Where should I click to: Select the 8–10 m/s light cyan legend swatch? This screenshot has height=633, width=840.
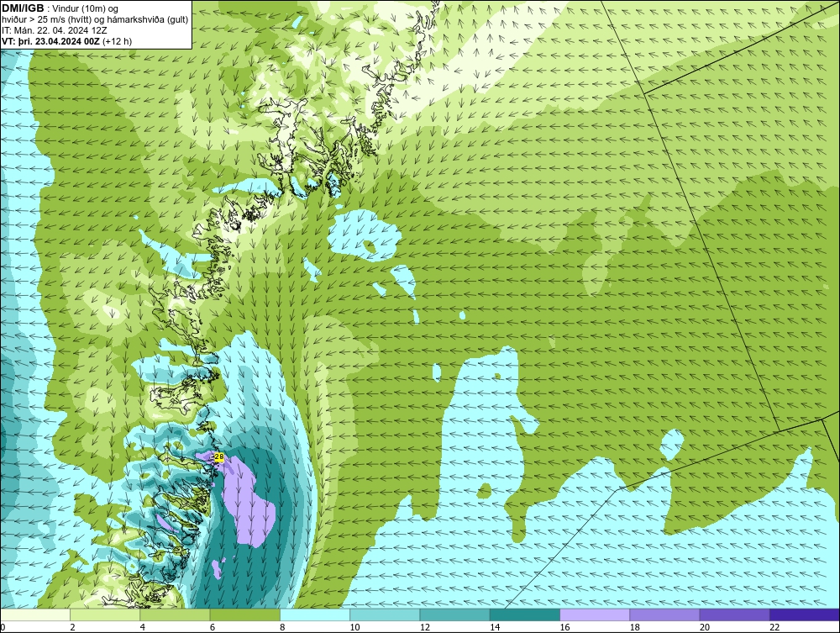click(x=315, y=615)
